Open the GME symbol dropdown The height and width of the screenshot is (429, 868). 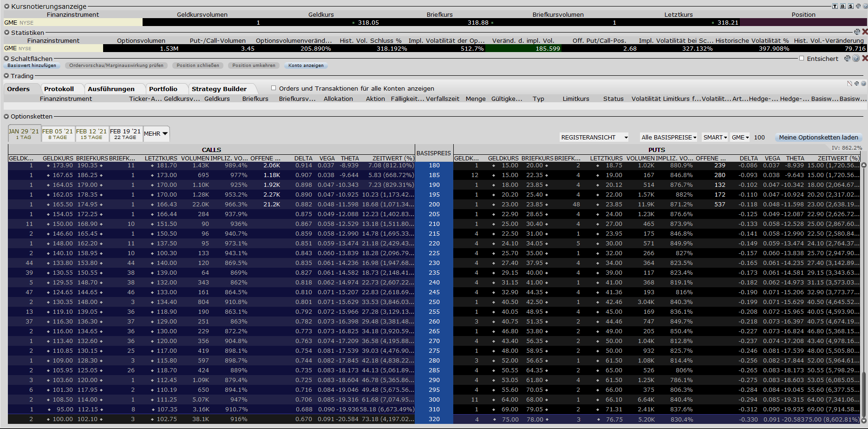[x=740, y=138]
